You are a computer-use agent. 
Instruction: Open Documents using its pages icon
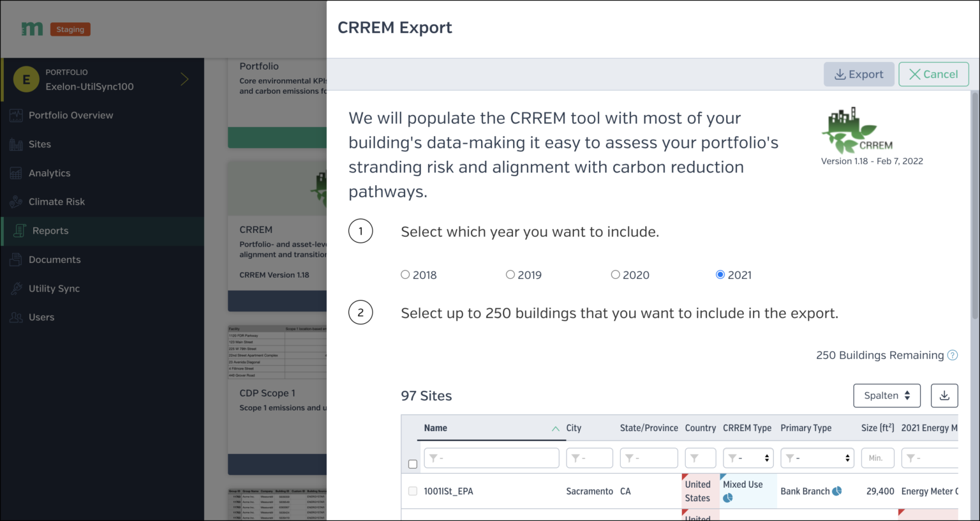16,260
